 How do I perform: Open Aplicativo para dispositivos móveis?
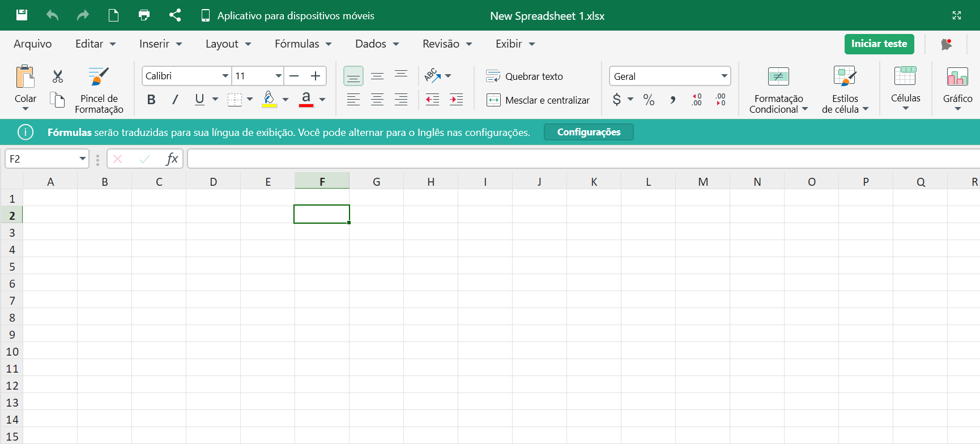click(x=288, y=16)
